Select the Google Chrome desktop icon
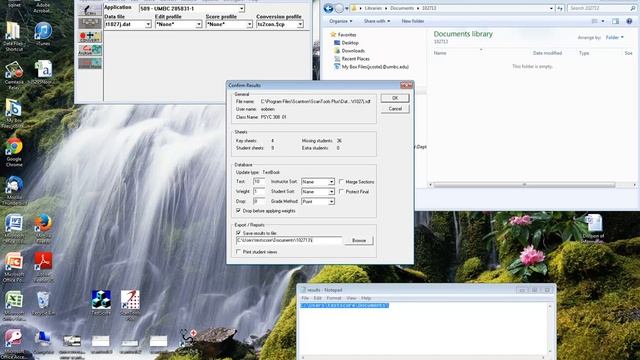This screenshot has height=360, width=640. (14, 152)
